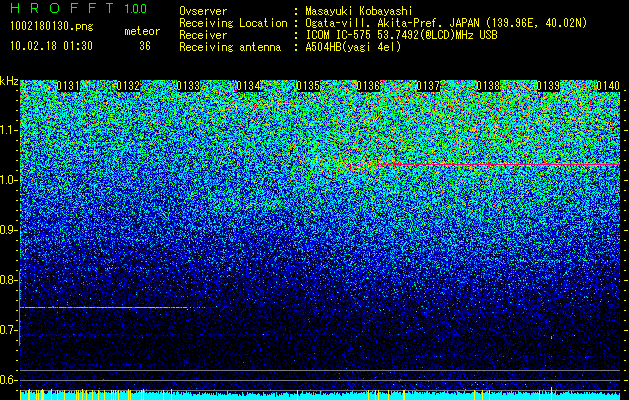This screenshot has height=400, width=629.
Task: Click the 0133 time marker
Action: point(188,86)
